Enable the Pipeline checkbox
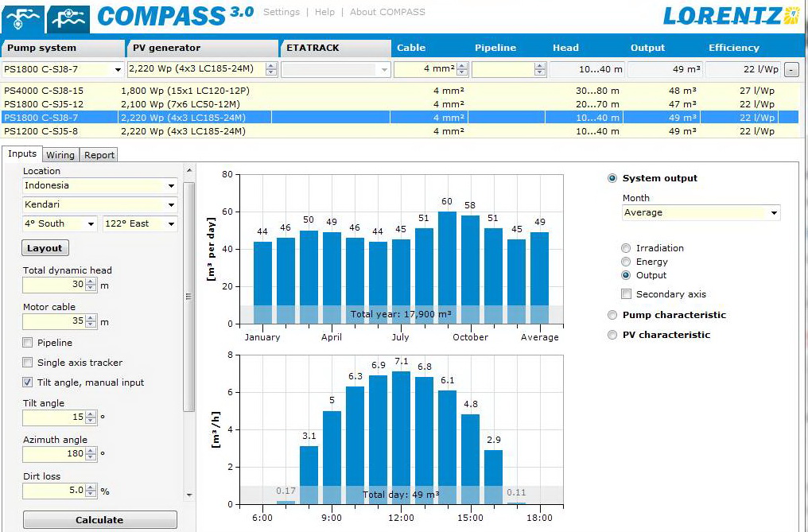The height and width of the screenshot is (532, 808). [28, 343]
